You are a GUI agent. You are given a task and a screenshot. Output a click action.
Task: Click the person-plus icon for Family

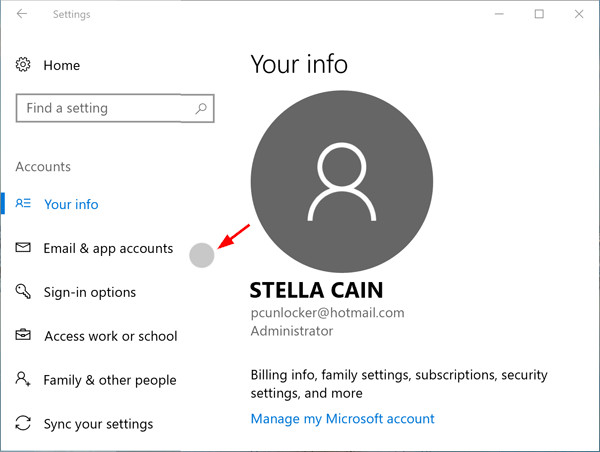click(23, 380)
